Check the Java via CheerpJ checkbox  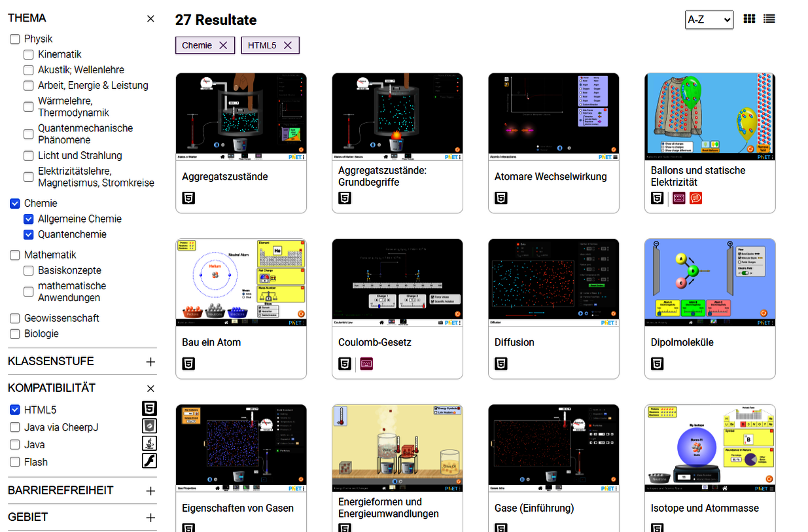coord(15,427)
